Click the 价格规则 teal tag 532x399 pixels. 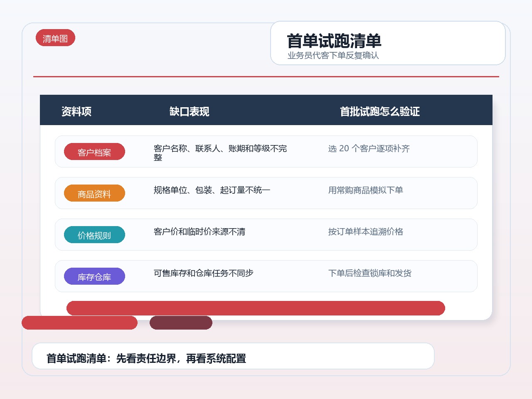point(94,235)
